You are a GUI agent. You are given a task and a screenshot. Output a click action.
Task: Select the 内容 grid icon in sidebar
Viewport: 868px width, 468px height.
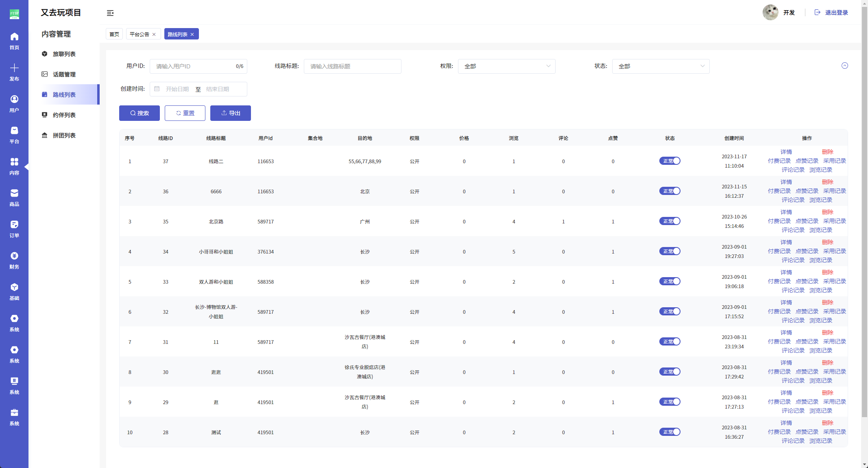pos(14,162)
